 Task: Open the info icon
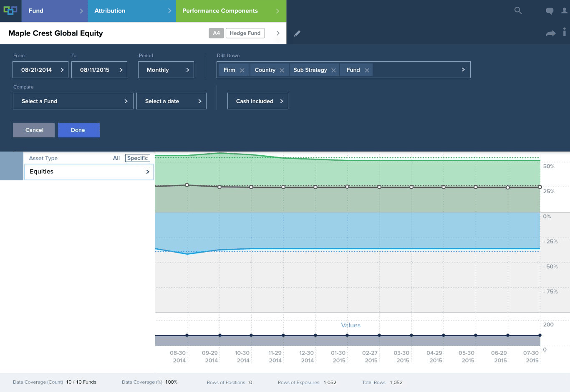tap(564, 32)
